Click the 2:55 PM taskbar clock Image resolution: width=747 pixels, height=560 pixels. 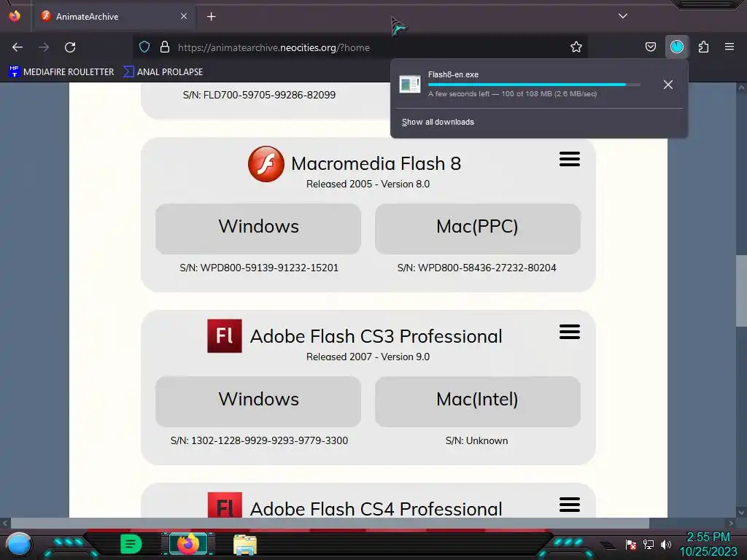coord(708,537)
